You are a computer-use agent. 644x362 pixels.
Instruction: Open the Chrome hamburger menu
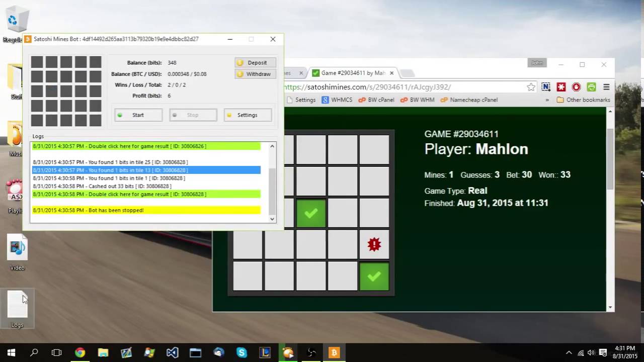tap(606, 87)
